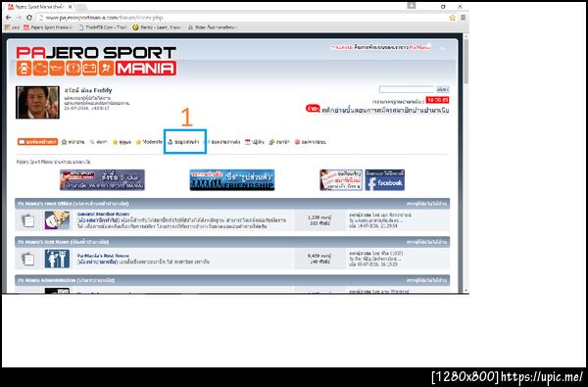
Task: Open the PsrMania's Rest Room board link
Action: (x=103, y=256)
